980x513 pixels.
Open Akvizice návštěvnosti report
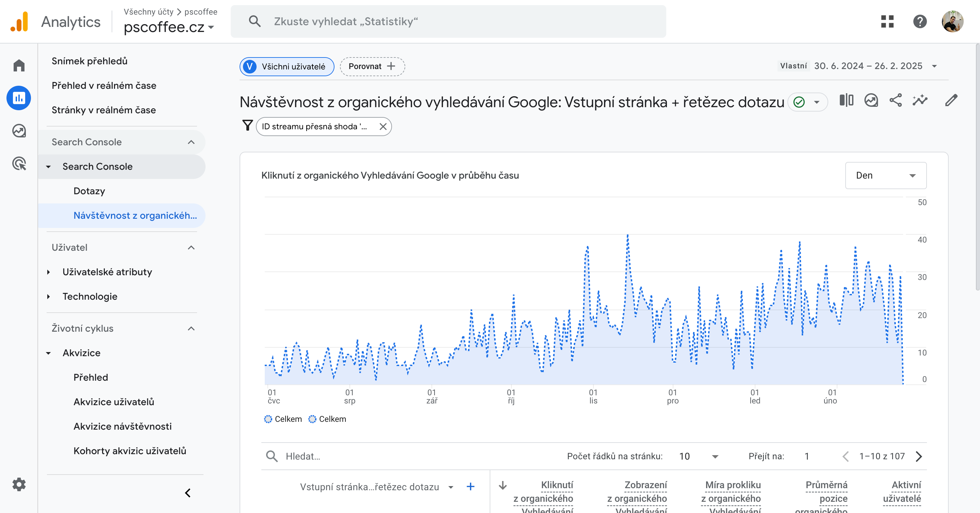click(x=122, y=426)
